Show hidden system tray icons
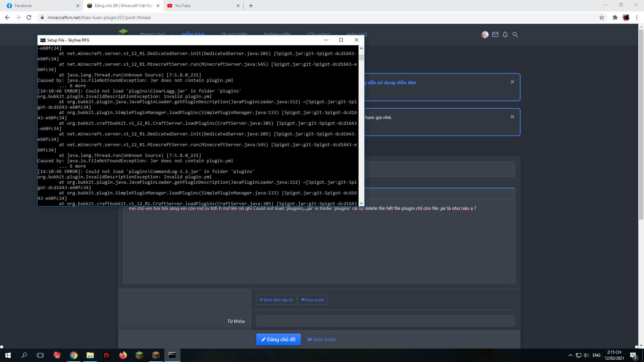The width and height of the screenshot is (644, 362). [x=570, y=355]
